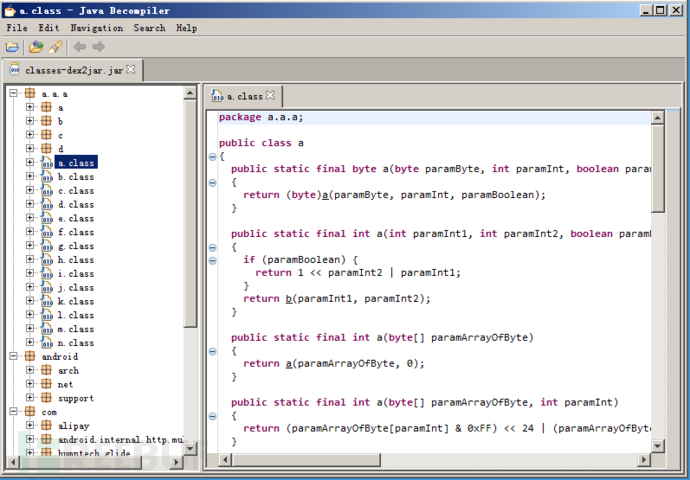Select the a.class editor tab

coord(245,96)
